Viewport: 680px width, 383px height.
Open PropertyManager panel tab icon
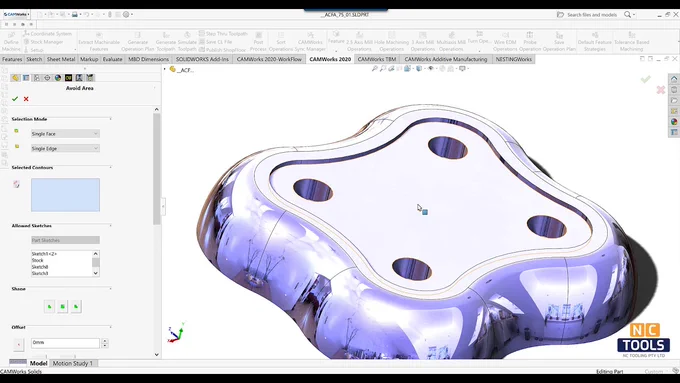click(x=26, y=78)
